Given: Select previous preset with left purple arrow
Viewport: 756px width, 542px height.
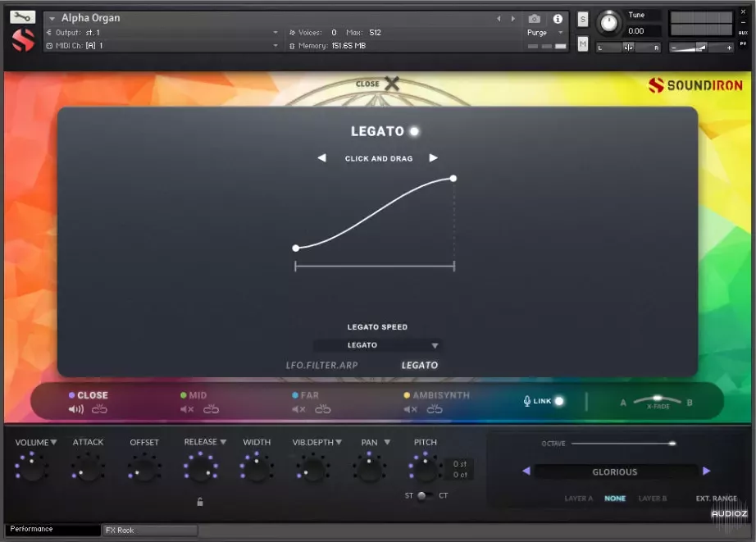Looking at the screenshot, I should coord(526,471).
